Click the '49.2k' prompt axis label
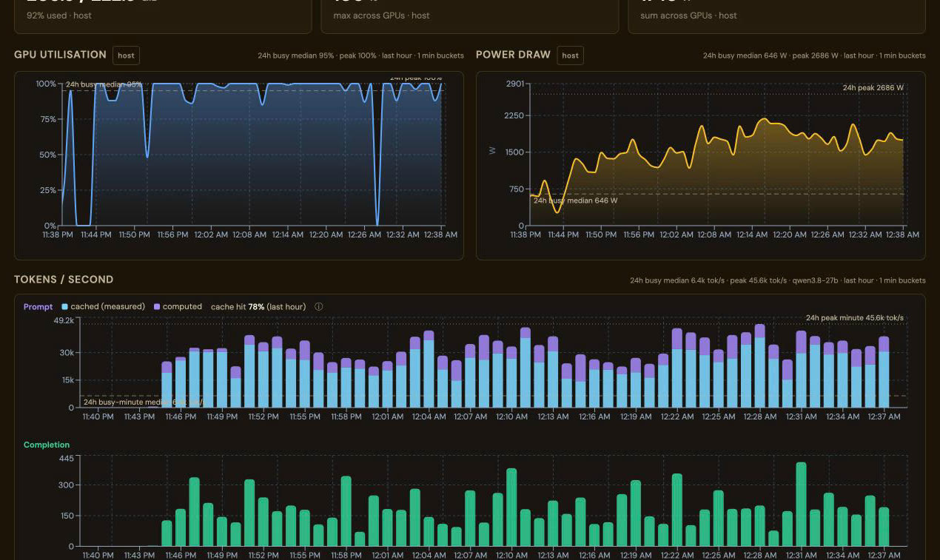 (64, 321)
